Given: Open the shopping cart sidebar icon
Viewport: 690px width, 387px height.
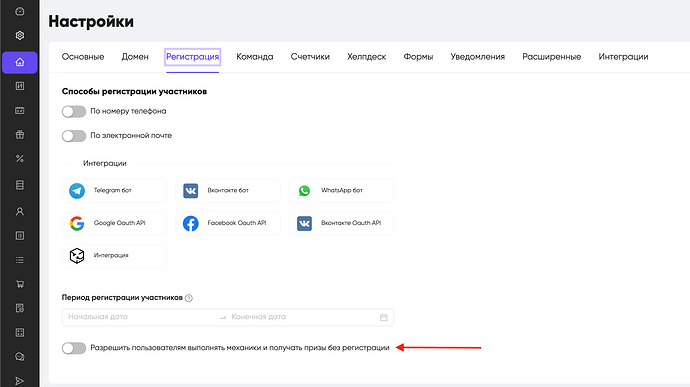Looking at the screenshot, I should [20, 284].
